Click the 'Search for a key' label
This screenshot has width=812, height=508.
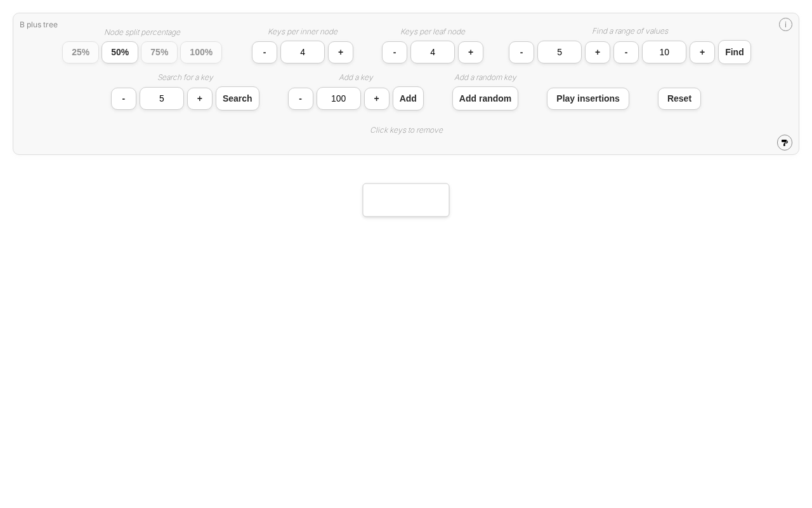(x=185, y=77)
